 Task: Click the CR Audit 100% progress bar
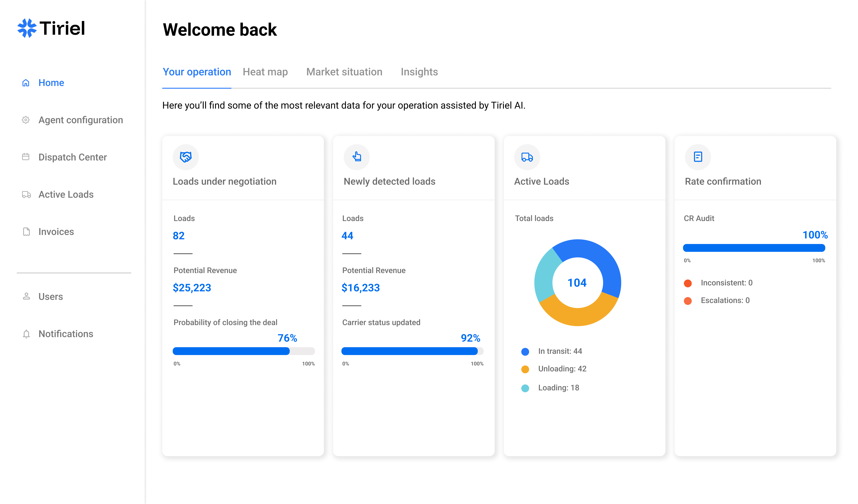pos(754,248)
